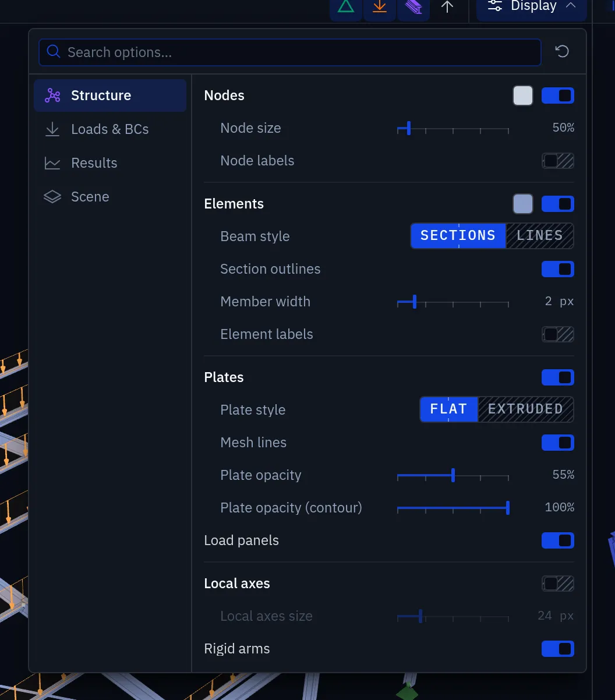The height and width of the screenshot is (700, 615).
Task: Click the Local axes heading
Action: tap(237, 584)
